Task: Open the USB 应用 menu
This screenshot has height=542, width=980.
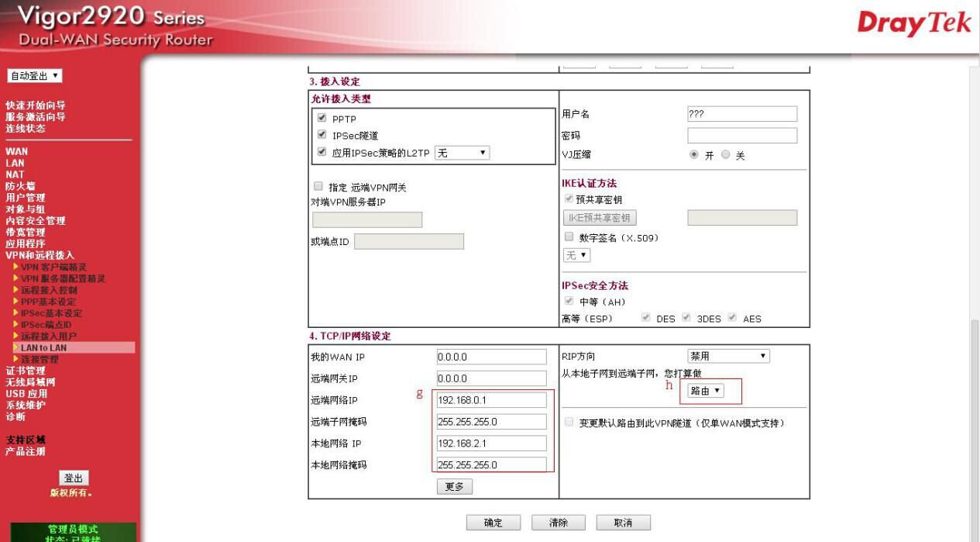Action: [x=26, y=394]
